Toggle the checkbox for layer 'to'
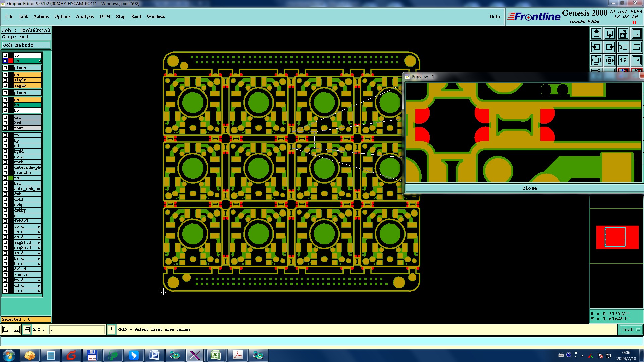Screen dimensions: 644x362 tap(5, 55)
